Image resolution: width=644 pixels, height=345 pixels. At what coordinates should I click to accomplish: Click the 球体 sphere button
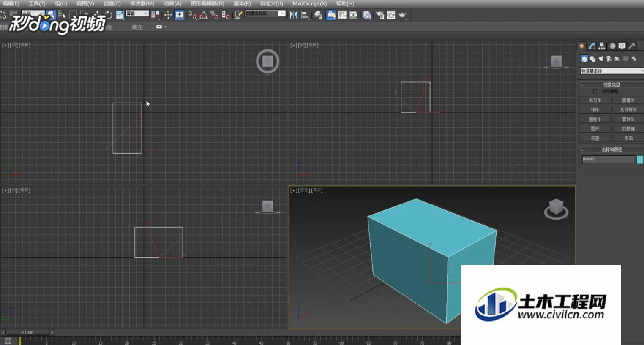(595, 110)
